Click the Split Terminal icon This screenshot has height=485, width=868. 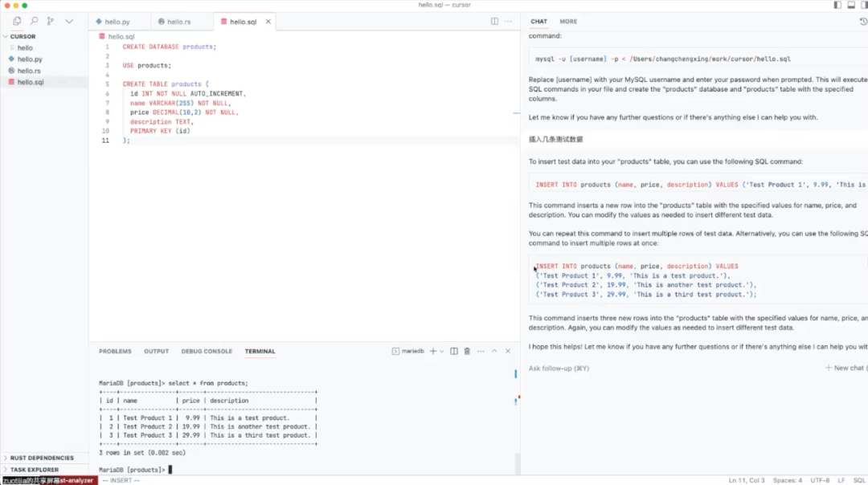click(453, 351)
